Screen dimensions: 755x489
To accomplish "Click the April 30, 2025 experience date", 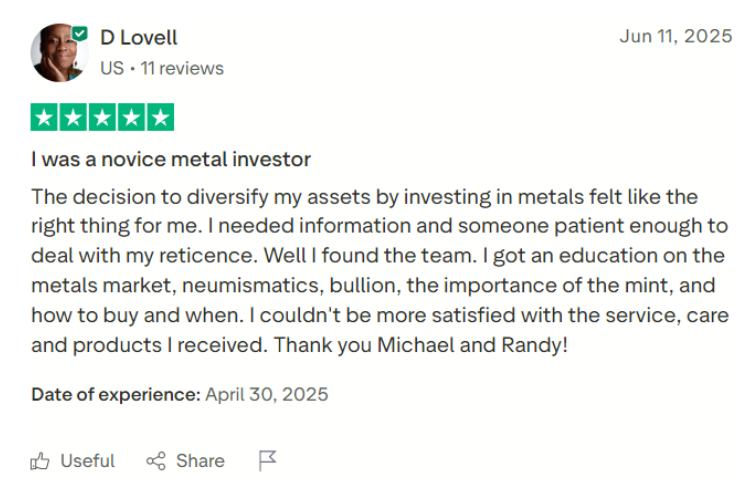I will coord(267,395).
